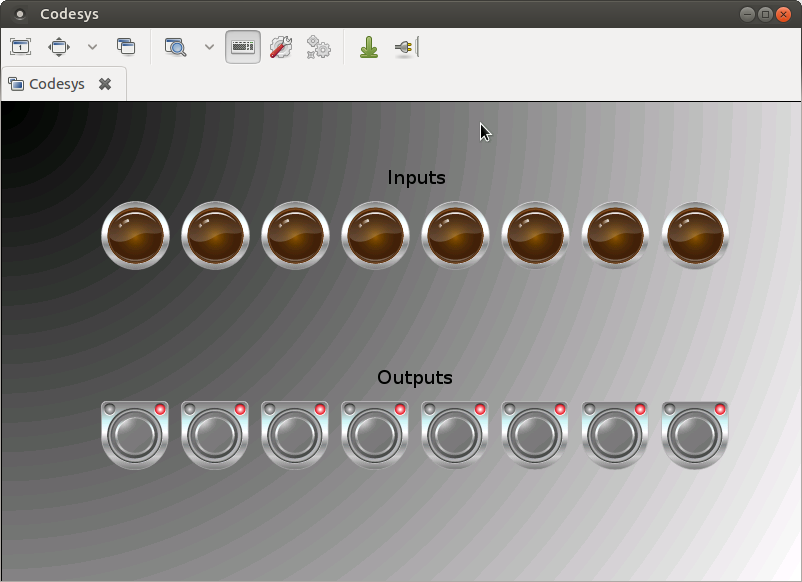Toggle scaled mode magnifier icon
The image size is (802, 582).
176,47
